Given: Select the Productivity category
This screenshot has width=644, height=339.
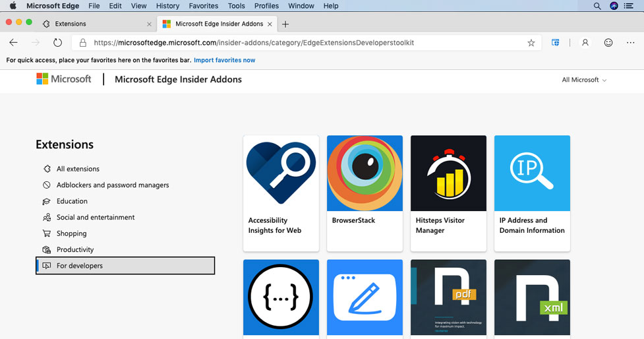Looking at the screenshot, I should point(75,249).
